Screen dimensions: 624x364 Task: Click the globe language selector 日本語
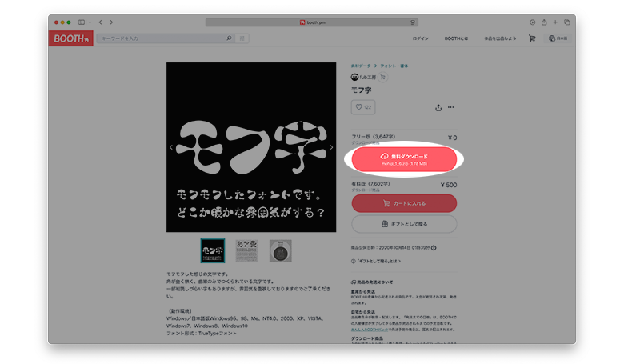click(x=558, y=38)
